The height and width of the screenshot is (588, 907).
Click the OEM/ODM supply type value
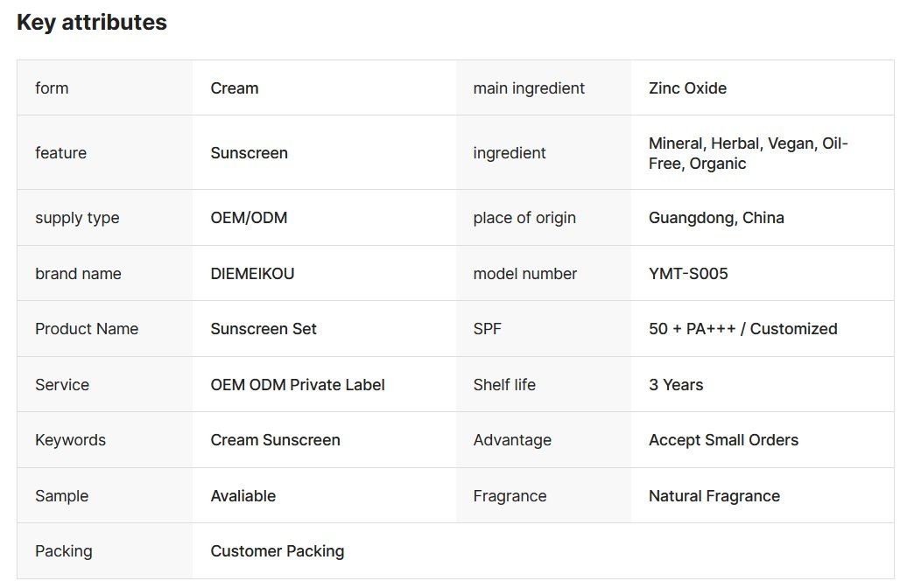pos(249,218)
